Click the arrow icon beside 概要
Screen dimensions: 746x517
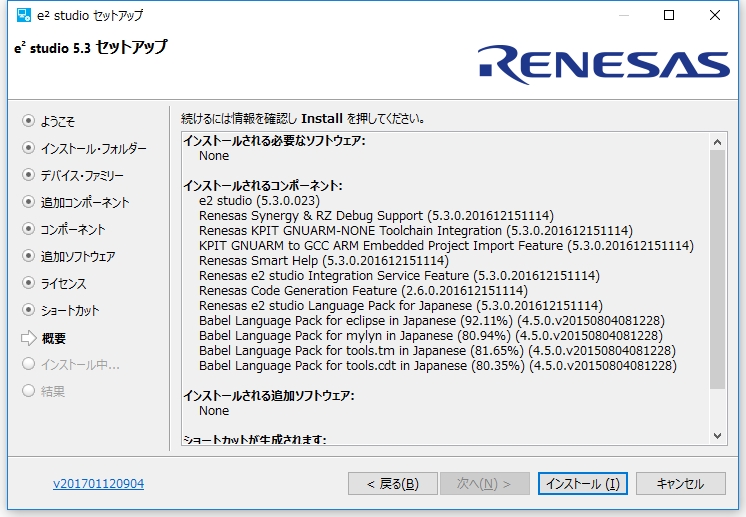click(x=29, y=338)
